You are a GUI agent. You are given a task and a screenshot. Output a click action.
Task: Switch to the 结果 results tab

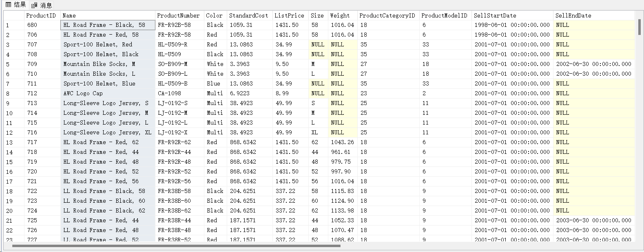15,5
